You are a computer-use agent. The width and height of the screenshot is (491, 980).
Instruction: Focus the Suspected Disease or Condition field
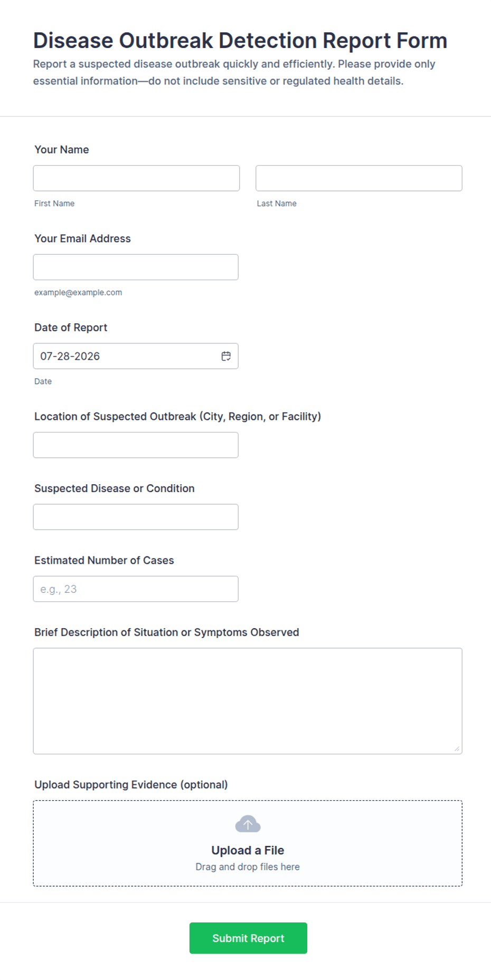click(x=136, y=517)
